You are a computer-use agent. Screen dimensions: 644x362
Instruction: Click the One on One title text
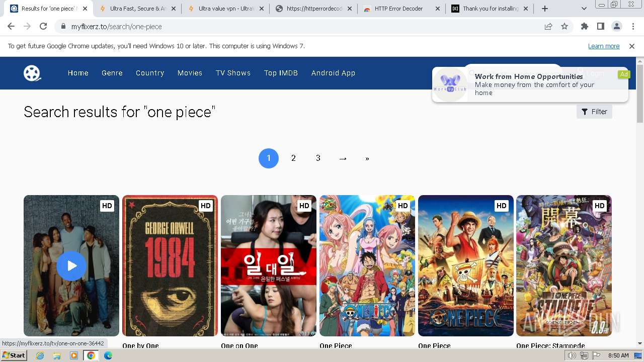point(239,345)
